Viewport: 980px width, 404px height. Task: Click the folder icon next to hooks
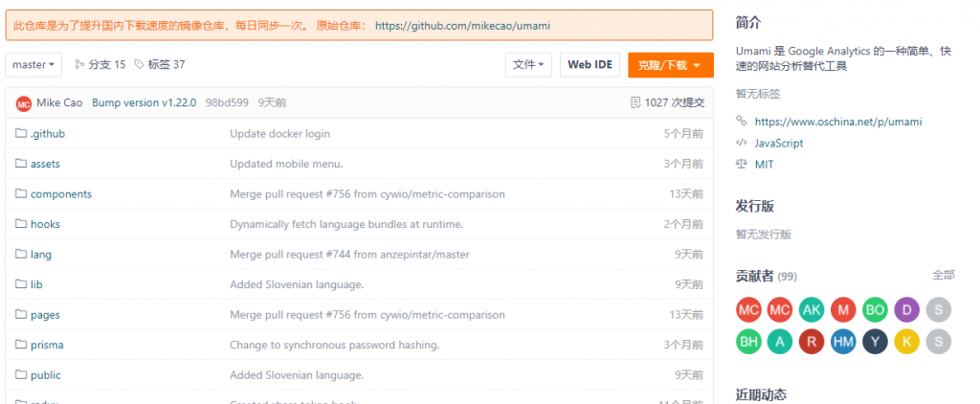[21, 223]
